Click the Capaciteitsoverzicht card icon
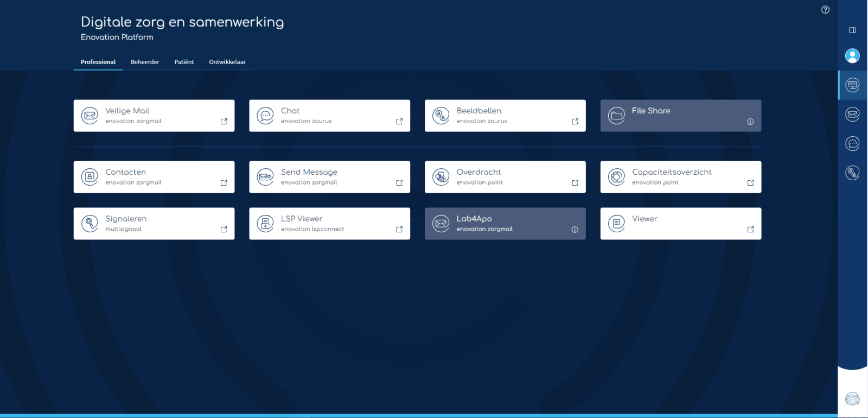The width and height of the screenshot is (868, 418). (x=617, y=177)
